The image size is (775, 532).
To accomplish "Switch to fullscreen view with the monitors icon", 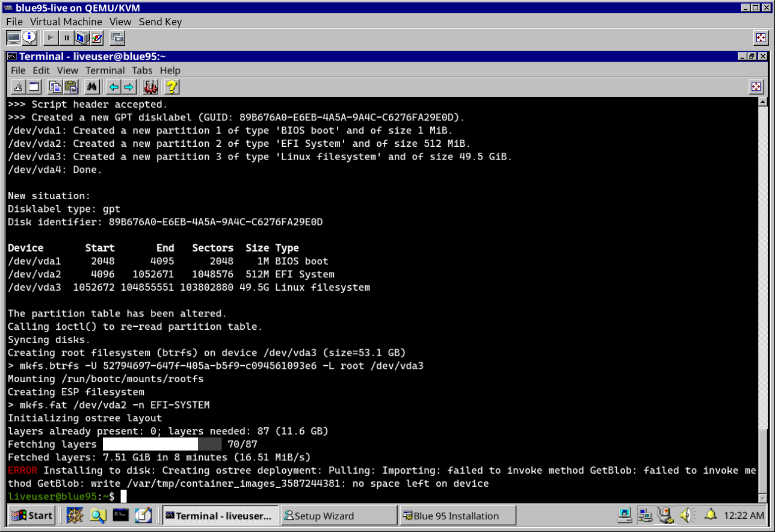I will (x=118, y=38).
